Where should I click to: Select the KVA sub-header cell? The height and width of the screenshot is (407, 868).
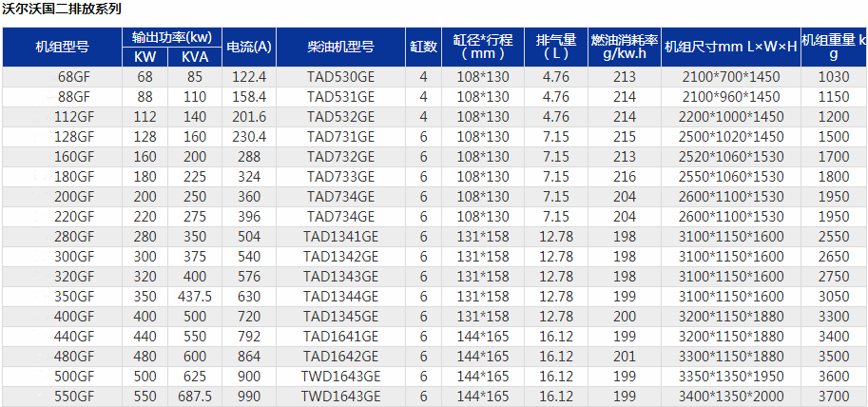click(195, 56)
